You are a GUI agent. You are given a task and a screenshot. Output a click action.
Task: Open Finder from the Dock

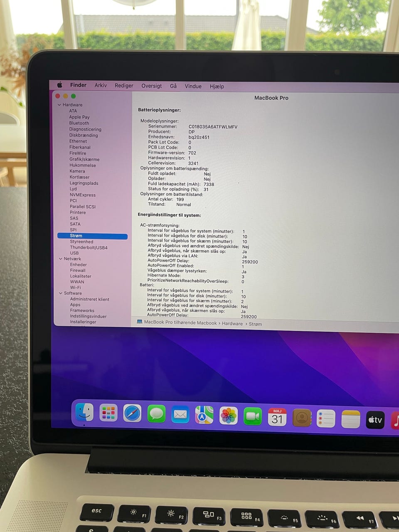[x=84, y=413]
